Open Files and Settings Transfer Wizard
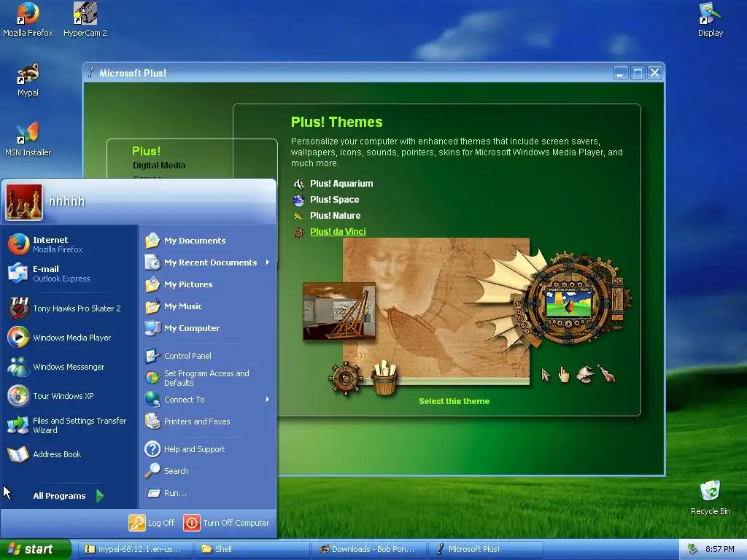Screen dimensions: 747x560 69,425
